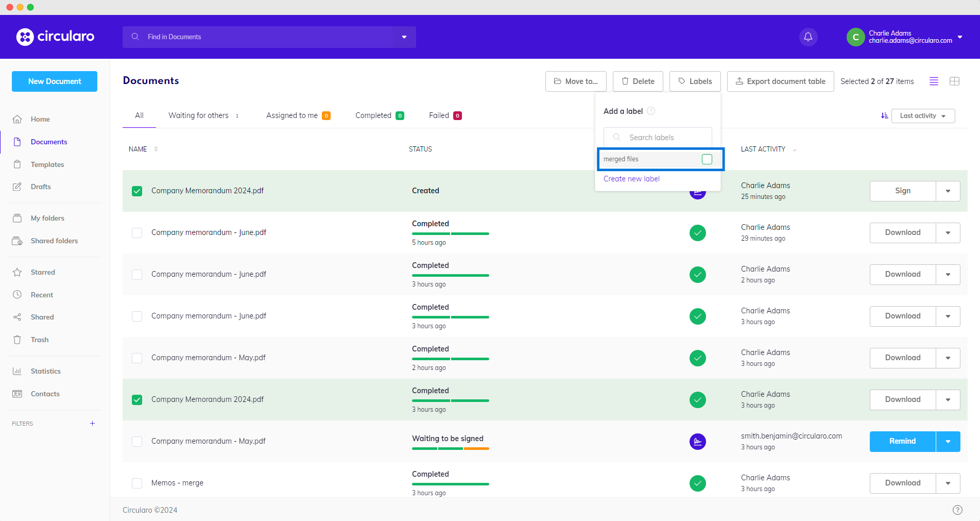980x521 pixels.
Task: Select June.pdf completed 3 hours ago, activity 3 hours ago
Action: pyautogui.click(x=137, y=316)
